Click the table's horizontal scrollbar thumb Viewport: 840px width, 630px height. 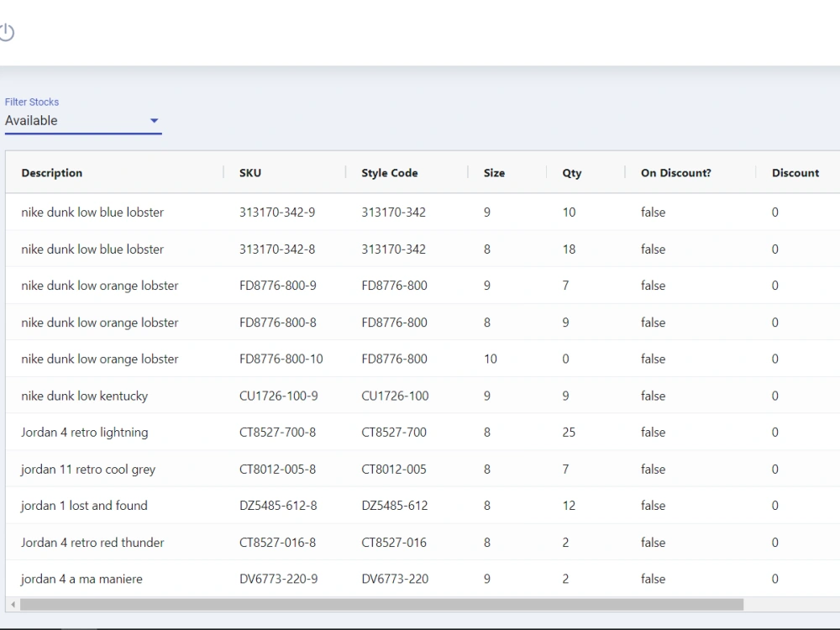point(381,604)
